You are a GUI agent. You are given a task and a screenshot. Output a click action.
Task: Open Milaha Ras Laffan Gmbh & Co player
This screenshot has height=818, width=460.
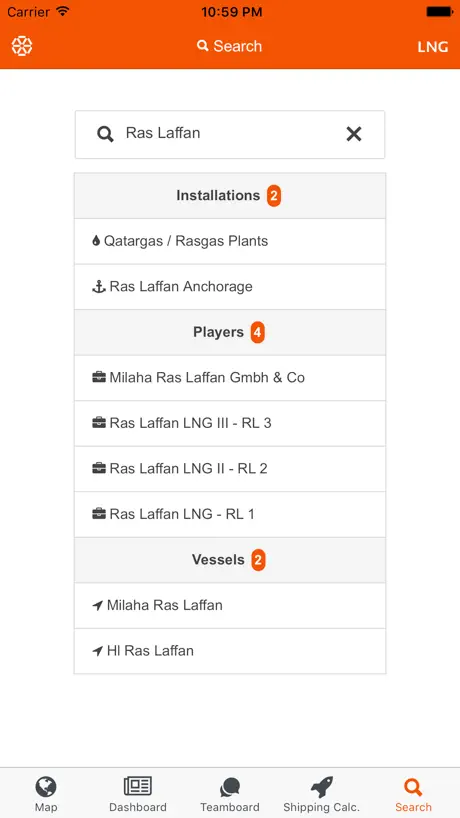tap(230, 378)
